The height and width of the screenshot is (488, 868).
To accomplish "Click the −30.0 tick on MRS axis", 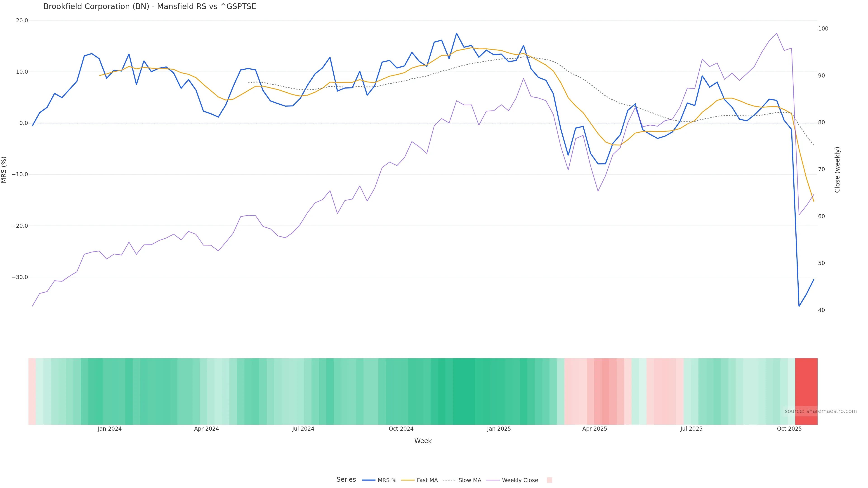I will click(x=20, y=277).
